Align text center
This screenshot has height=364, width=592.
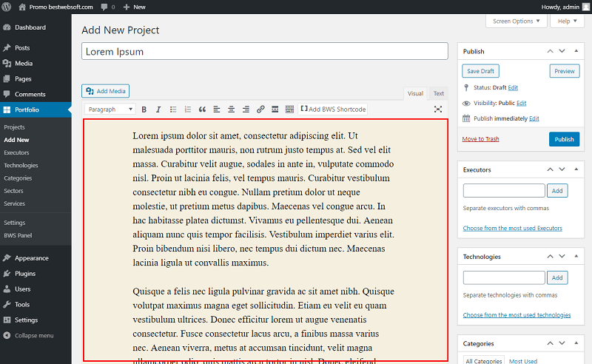click(x=231, y=109)
